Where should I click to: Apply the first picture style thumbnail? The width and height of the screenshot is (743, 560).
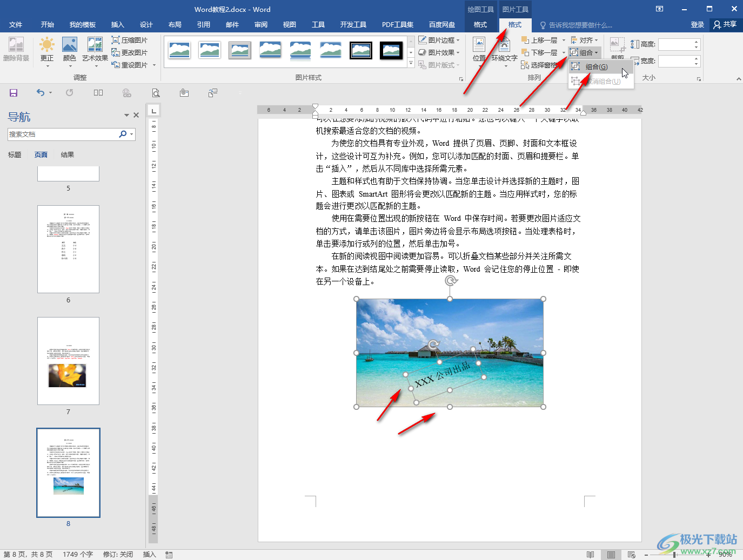179,51
